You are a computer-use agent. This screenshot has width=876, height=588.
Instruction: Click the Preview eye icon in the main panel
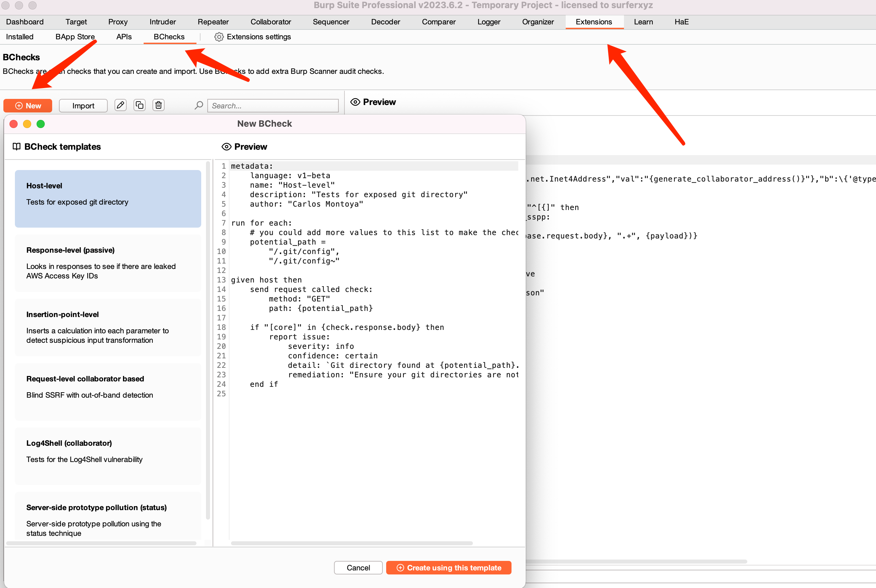coord(355,102)
